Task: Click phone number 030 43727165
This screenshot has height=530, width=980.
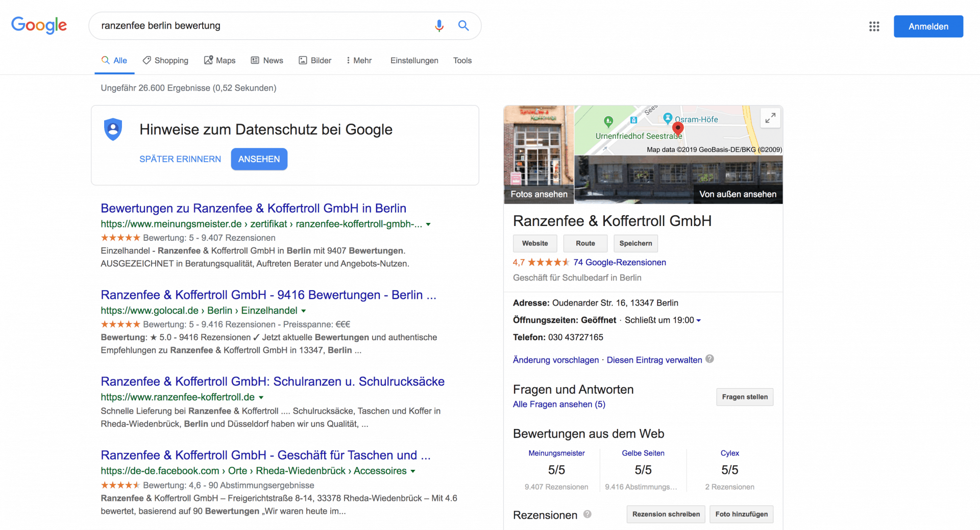Action: 576,337
